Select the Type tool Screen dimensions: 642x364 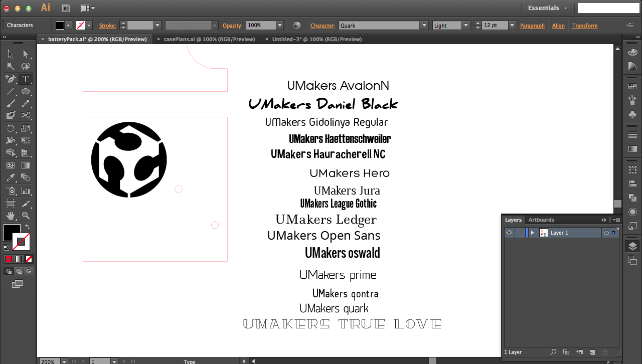click(x=26, y=79)
